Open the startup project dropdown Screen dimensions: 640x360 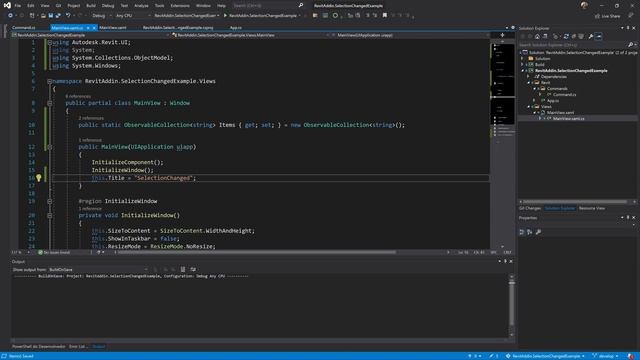187,16
